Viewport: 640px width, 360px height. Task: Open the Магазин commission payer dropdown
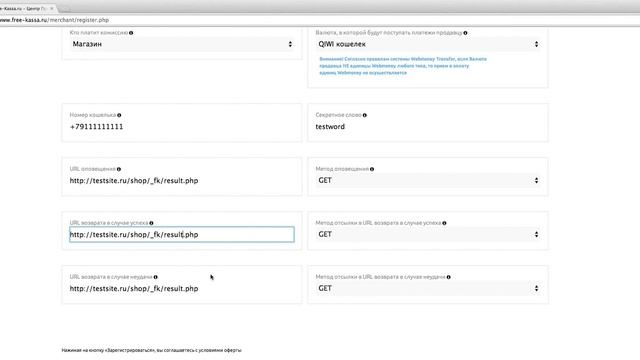coord(182,44)
